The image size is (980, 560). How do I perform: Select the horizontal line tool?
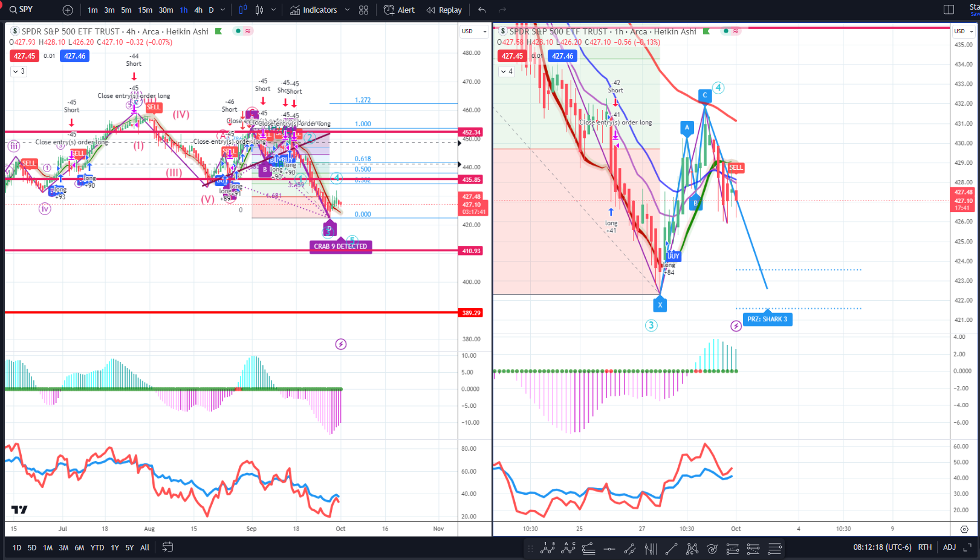pos(609,549)
